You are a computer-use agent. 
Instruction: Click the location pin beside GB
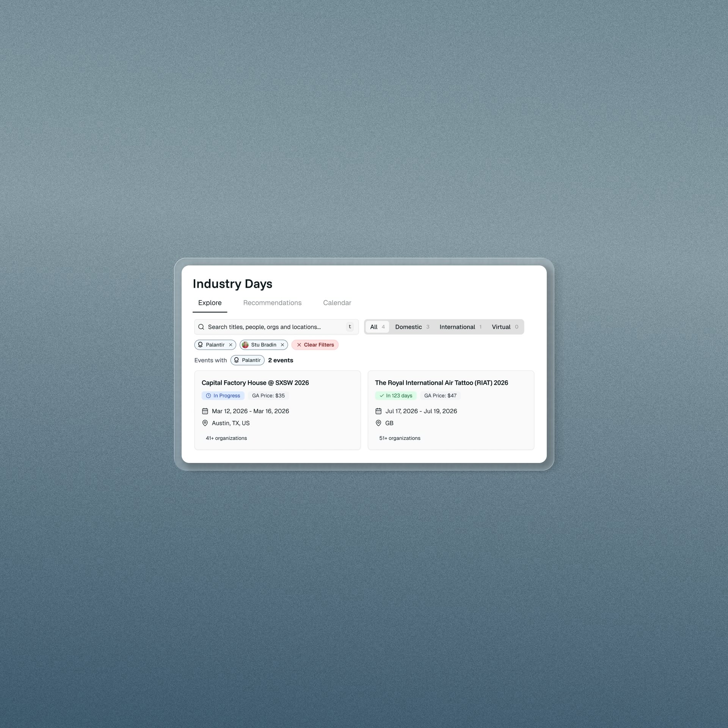coord(378,423)
